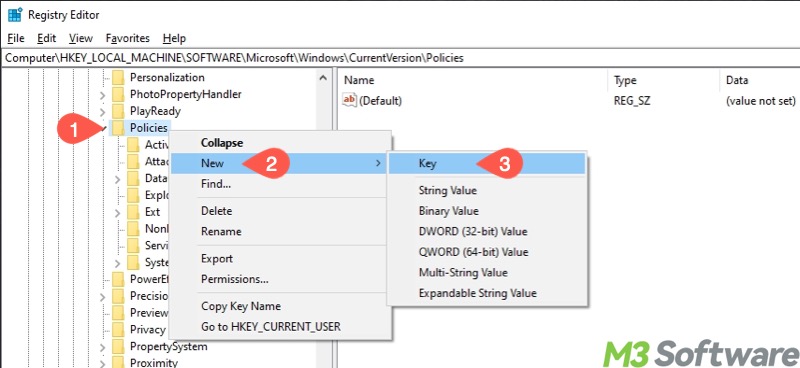Viewport: 800px width, 368px height.
Task: Select the Ext subkey label
Action: coord(153,212)
